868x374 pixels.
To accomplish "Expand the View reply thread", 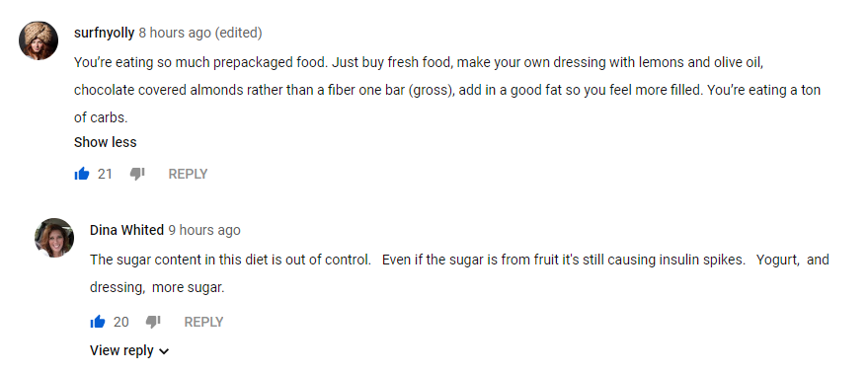I will click(129, 350).
